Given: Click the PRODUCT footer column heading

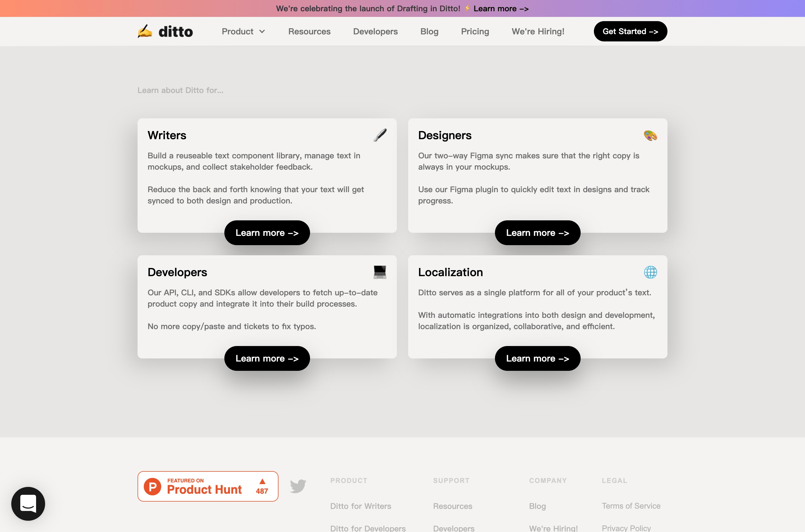Looking at the screenshot, I should coord(349,480).
